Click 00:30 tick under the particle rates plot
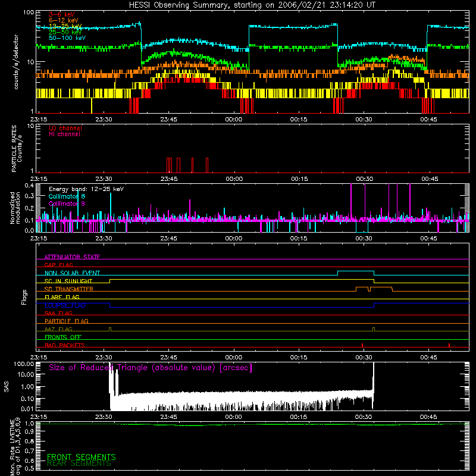The width and height of the screenshot is (476, 476). coord(365,179)
